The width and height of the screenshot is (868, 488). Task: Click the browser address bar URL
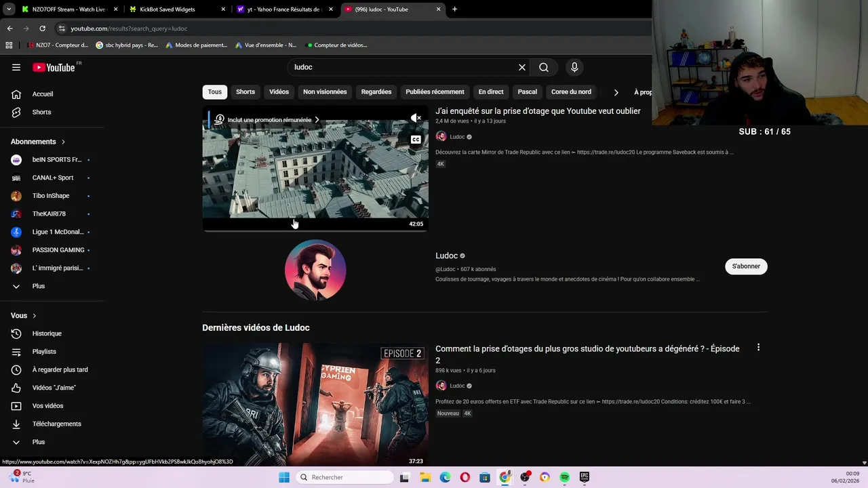[129, 28]
